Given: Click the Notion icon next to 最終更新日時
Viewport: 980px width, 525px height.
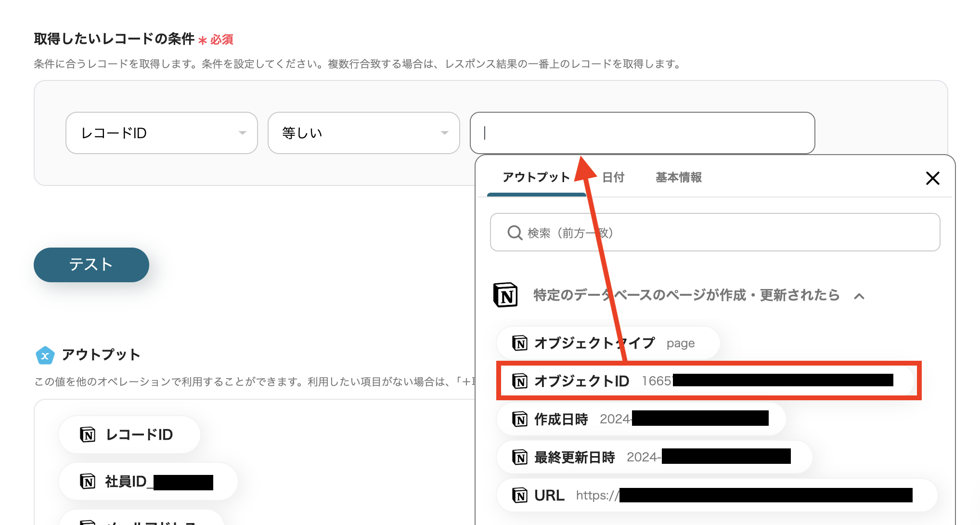Looking at the screenshot, I should pos(520,457).
